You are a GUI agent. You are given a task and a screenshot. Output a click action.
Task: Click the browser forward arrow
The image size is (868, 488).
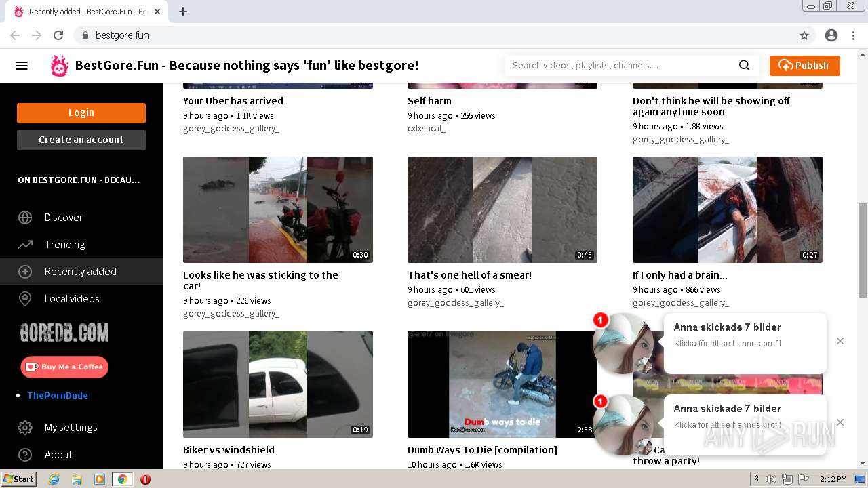point(37,35)
